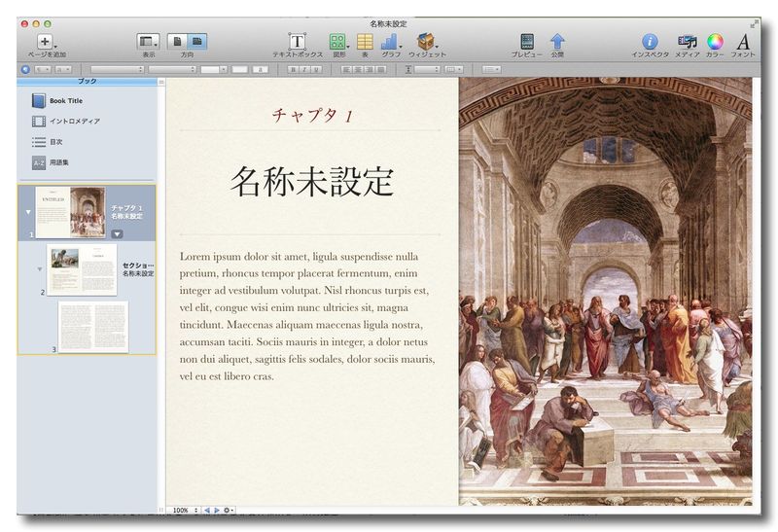Toggle underline formatting

coord(317,69)
